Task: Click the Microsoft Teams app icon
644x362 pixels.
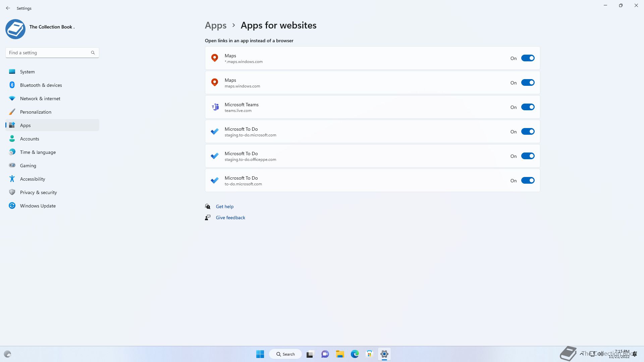Action: 215,107
